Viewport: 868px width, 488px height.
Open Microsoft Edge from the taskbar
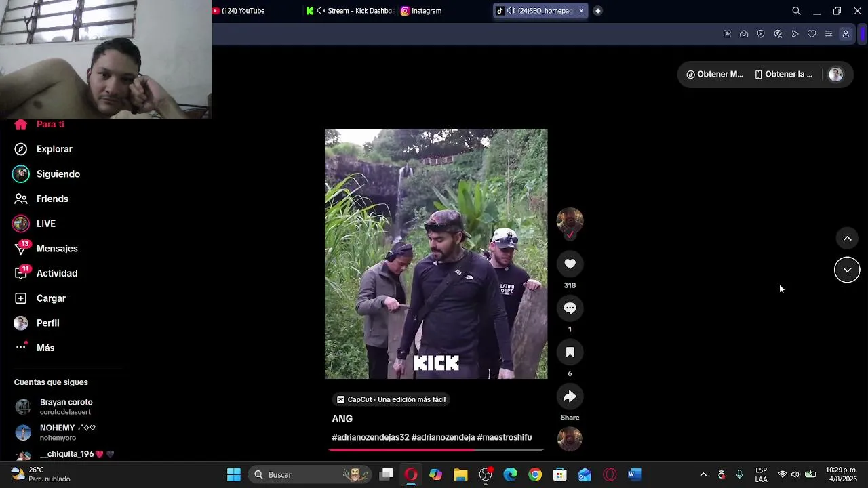pos(510,474)
